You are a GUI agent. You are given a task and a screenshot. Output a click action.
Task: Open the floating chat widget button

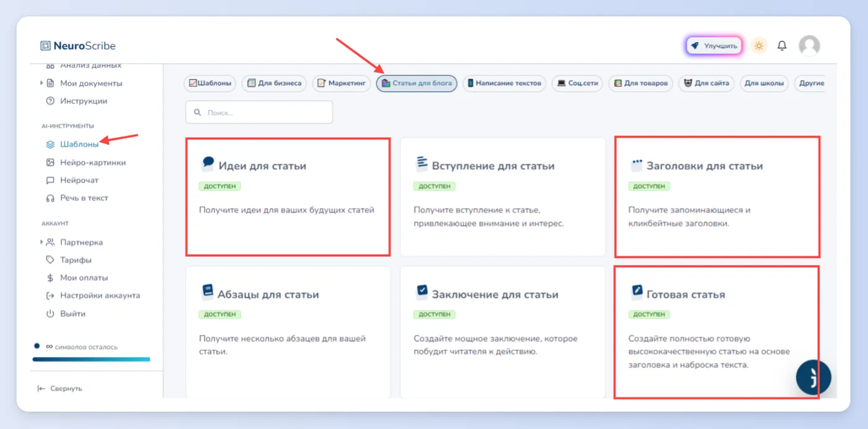click(x=813, y=378)
